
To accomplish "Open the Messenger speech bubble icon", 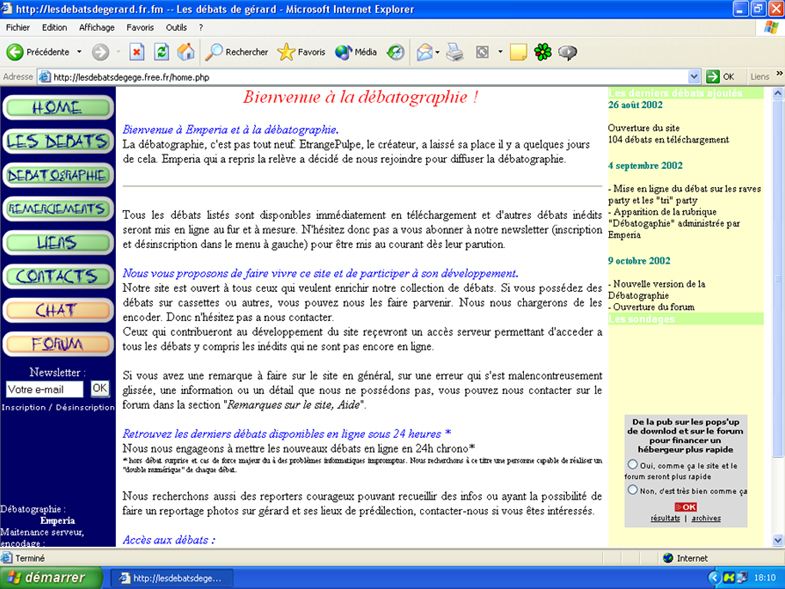I will (567, 52).
